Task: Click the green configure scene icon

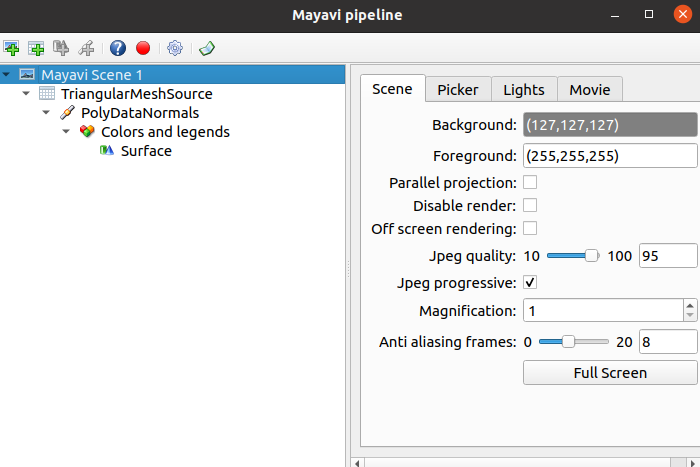Action: pos(207,48)
